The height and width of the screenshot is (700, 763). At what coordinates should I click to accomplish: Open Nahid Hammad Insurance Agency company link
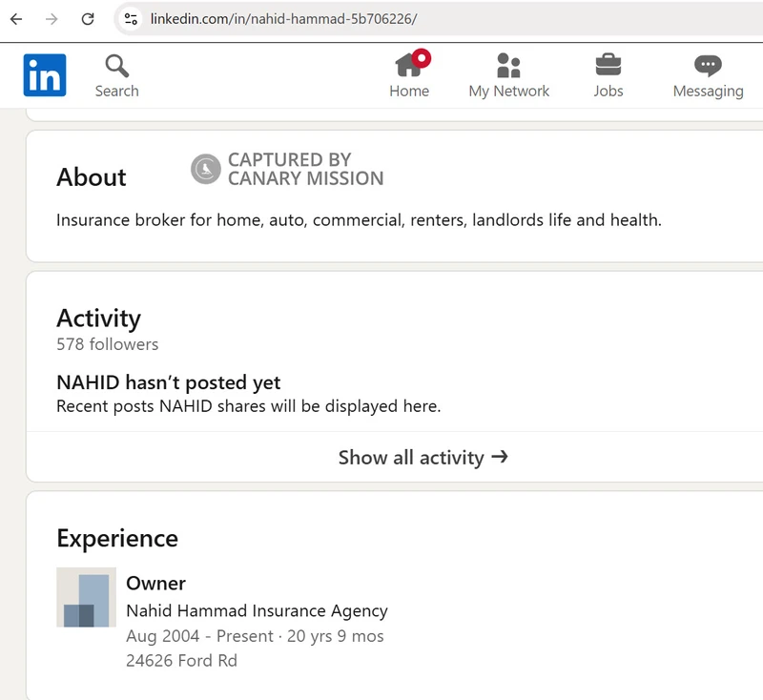257,610
